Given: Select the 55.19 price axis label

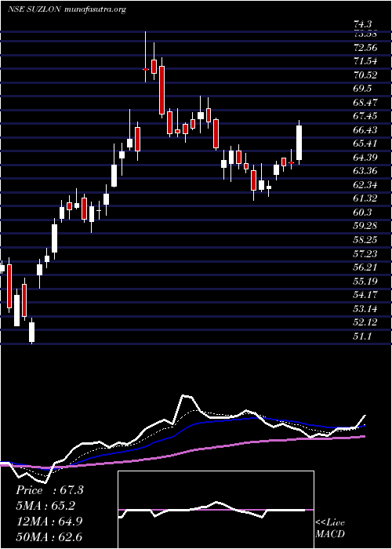Looking at the screenshot, I should pyautogui.click(x=366, y=281).
